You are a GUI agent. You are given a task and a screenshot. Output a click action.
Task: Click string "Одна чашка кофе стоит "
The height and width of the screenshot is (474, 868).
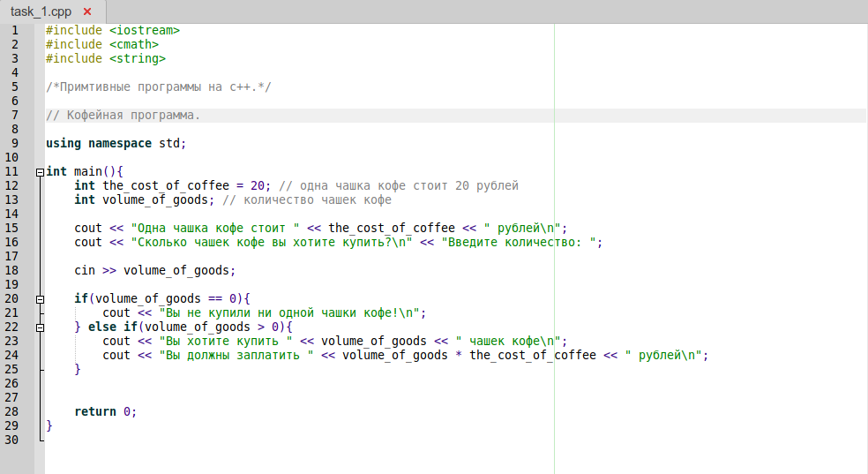215,228
